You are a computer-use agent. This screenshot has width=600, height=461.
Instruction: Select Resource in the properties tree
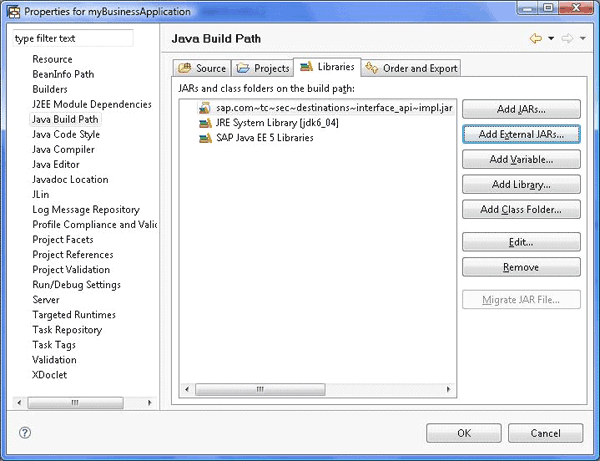point(52,59)
